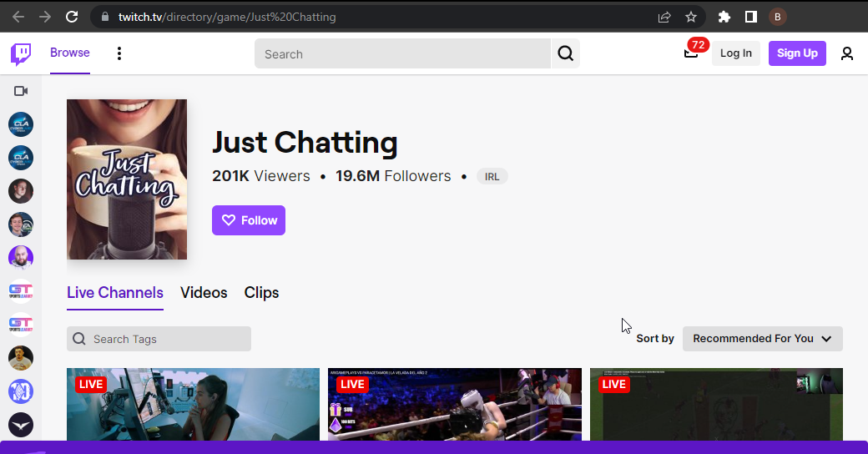This screenshot has width=868, height=454.
Task: Open first GT Sports League avatar
Action: [21, 290]
